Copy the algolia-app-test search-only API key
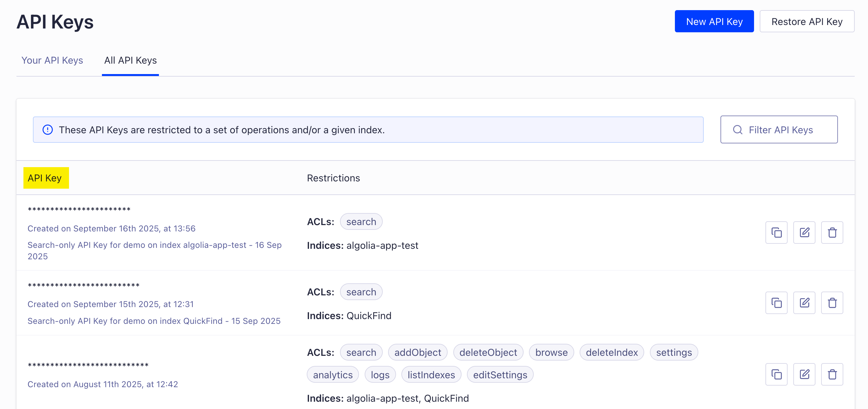 pyautogui.click(x=776, y=232)
